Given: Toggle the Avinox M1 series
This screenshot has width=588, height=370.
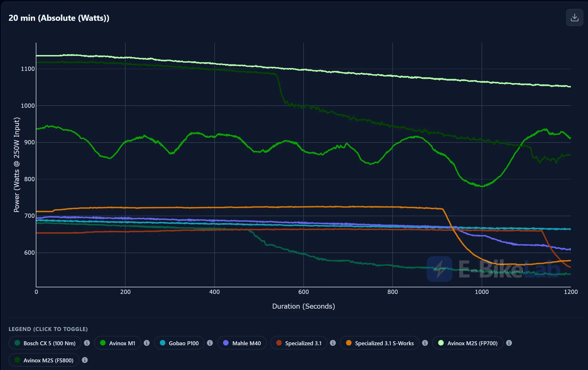Looking at the screenshot, I should (x=118, y=343).
